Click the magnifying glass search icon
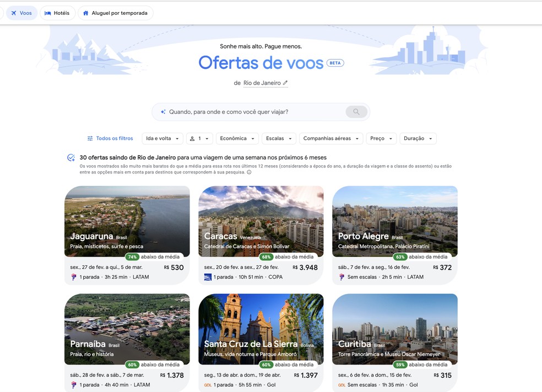This screenshot has height=392, width=542. [x=356, y=111]
